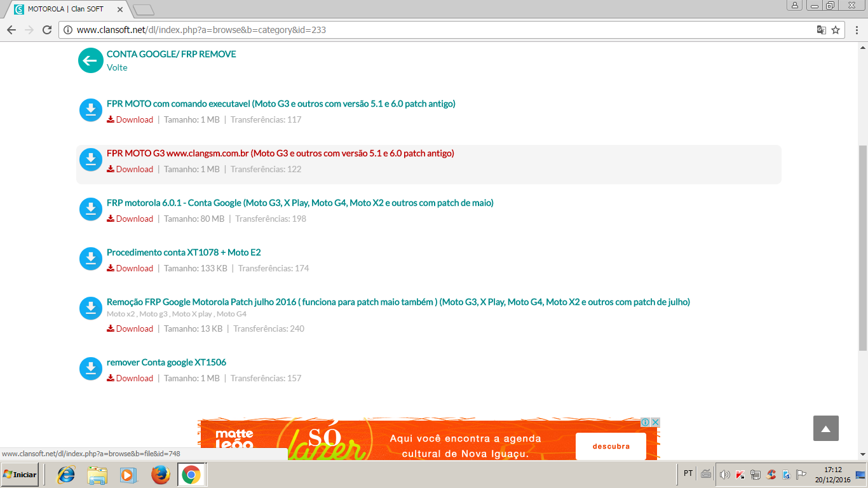The width and height of the screenshot is (868, 488).
Task: Click 'Transferências: 240' text
Action: click(x=269, y=329)
